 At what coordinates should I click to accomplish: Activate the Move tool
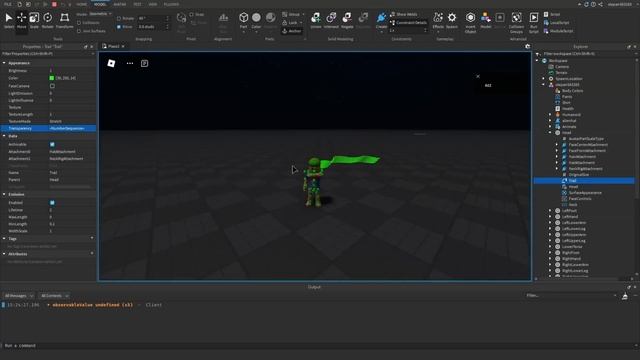click(21, 20)
